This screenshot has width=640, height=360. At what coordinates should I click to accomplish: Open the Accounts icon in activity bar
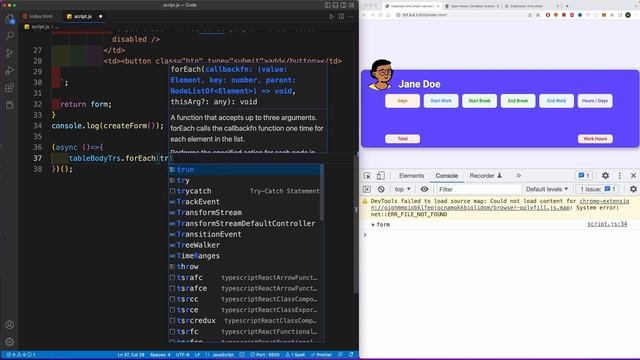9,325
